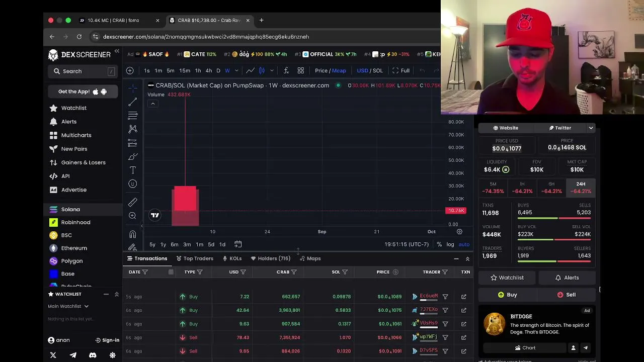Screen dimensions: 644x362
Task: Collapse the volume indicator legend
Action: coord(152,104)
